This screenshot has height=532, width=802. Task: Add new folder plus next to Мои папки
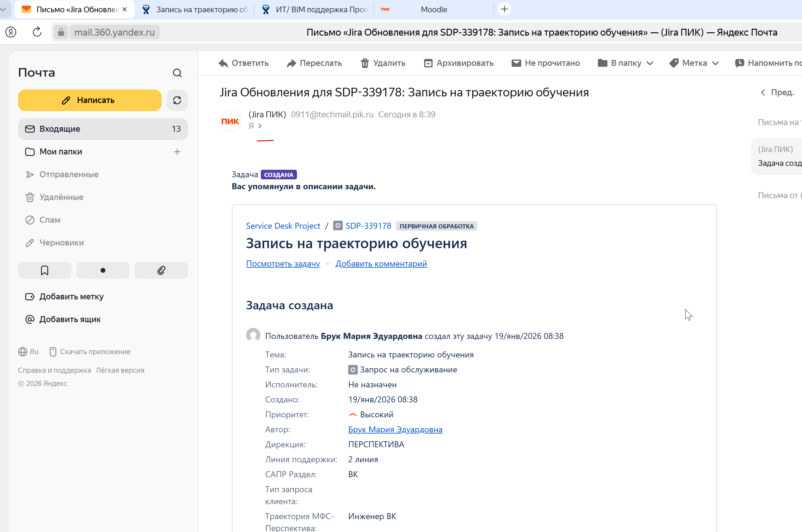(177, 152)
